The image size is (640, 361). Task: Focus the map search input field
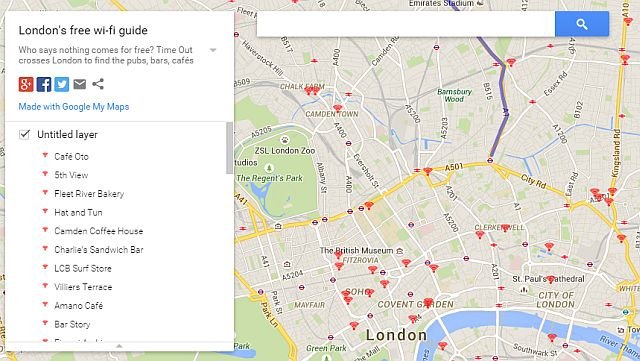(406, 24)
